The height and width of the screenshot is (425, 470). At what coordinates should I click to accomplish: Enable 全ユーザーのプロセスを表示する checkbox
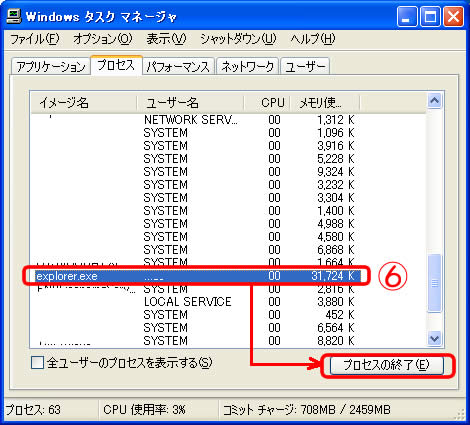pyautogui.click(x=37, y=363)
